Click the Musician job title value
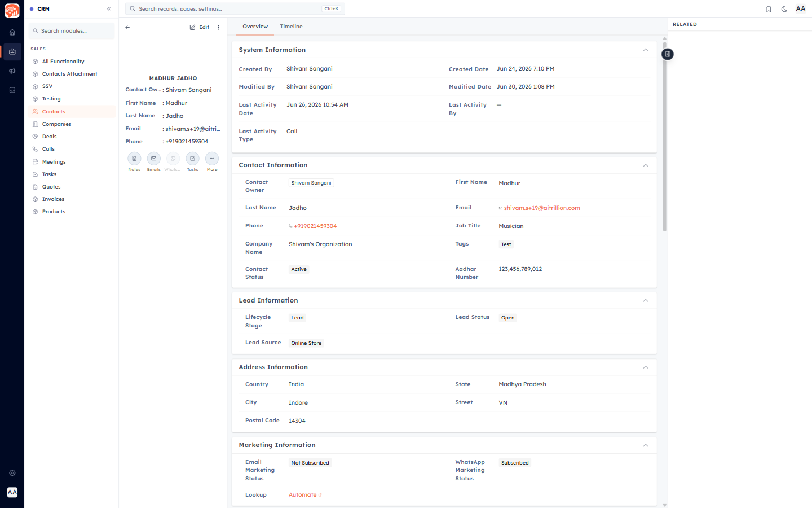Viewport: 812px width, 508px height. [x=511, y=226]
